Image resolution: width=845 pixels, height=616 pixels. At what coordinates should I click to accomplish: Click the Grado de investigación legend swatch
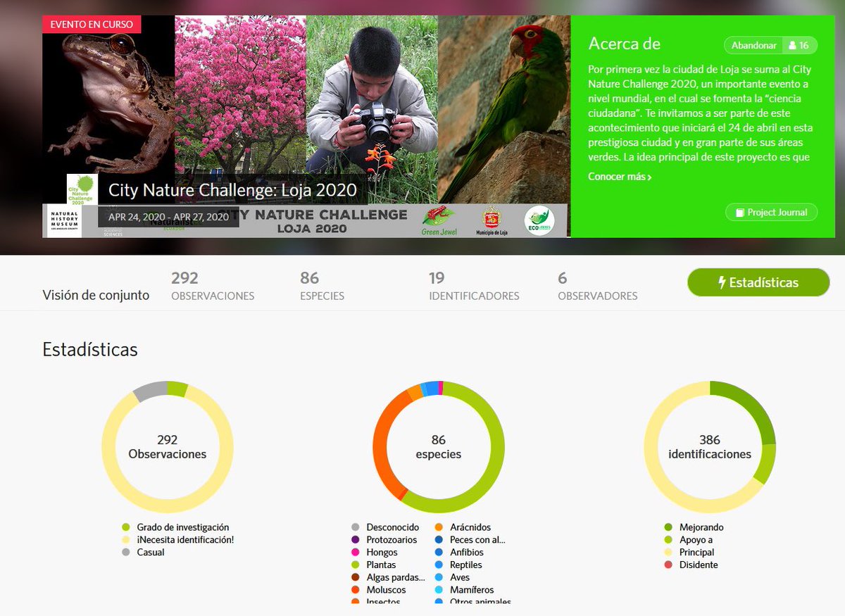[126, 527]
